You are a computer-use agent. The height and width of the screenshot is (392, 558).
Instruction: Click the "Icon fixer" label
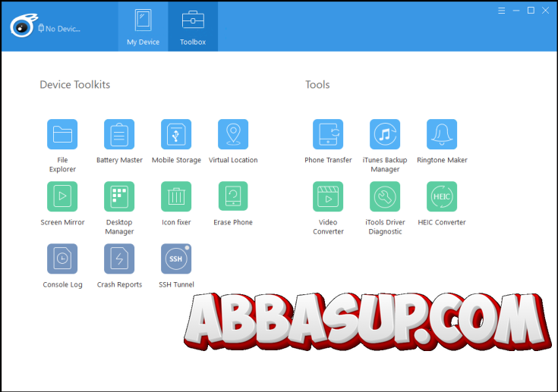pyautogui.click(x=176, y=222)
